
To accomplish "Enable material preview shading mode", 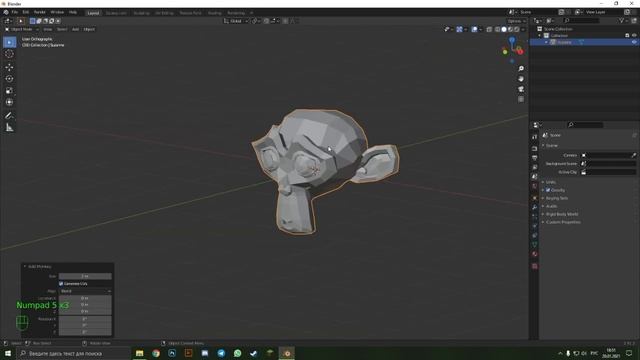I will (x=511, y=29).
